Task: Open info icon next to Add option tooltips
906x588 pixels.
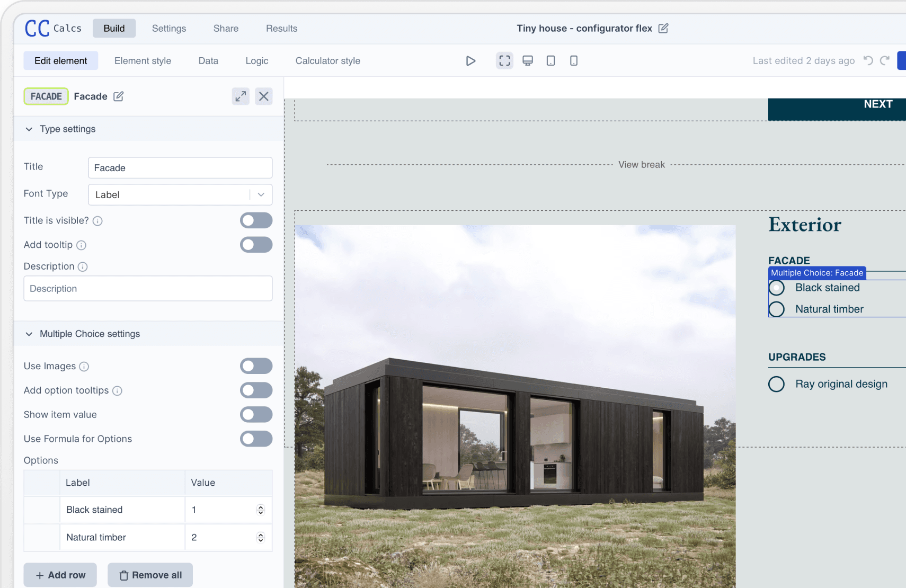Action: coord(118,391)
